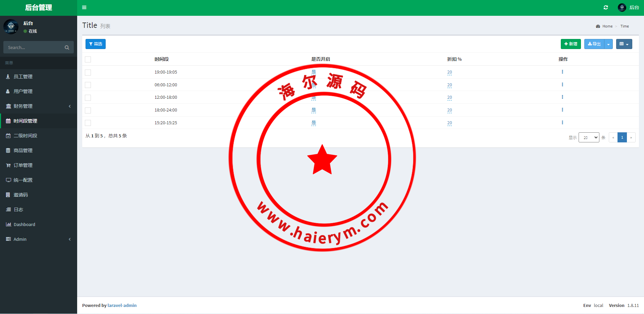Click the search magnifier icon in sidebar
The width and height of the screenshot is (644, 314).
click(x=67, y=48)
